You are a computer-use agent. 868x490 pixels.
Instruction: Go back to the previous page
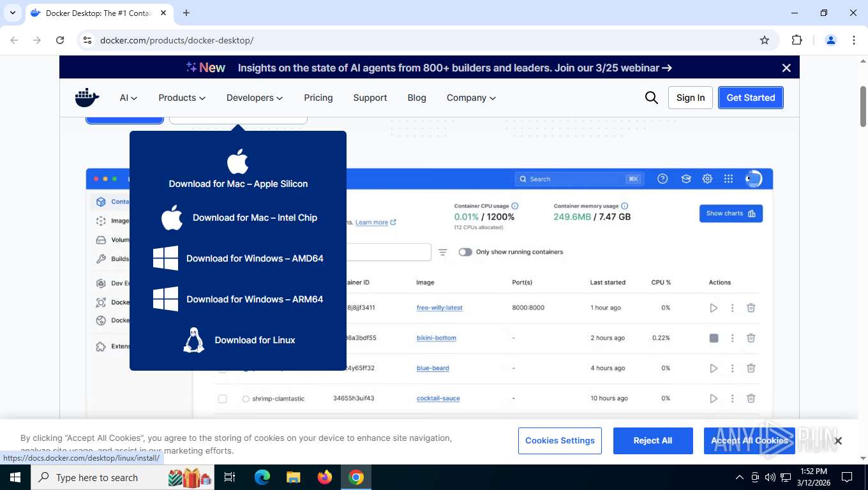[x=14, y=40]
